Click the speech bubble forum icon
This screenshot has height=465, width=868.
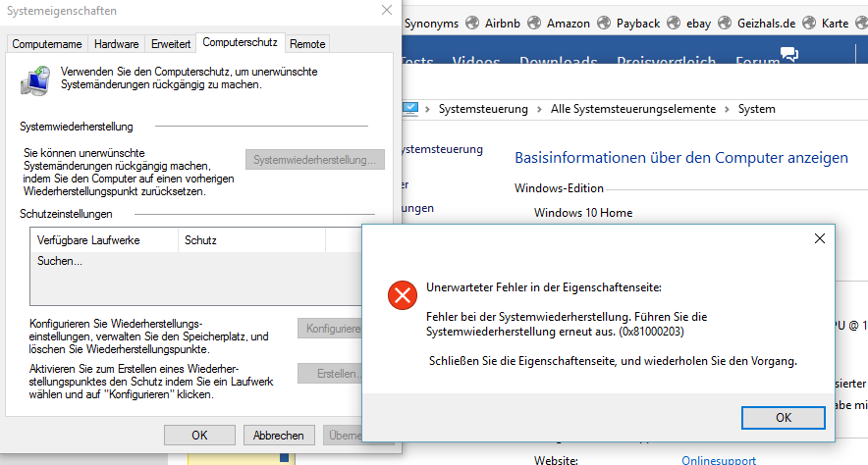click(789, 54)
